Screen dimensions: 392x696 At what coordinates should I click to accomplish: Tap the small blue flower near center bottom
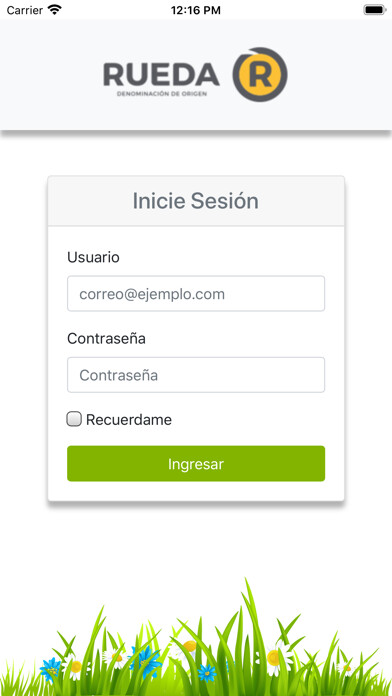point(207,673)
